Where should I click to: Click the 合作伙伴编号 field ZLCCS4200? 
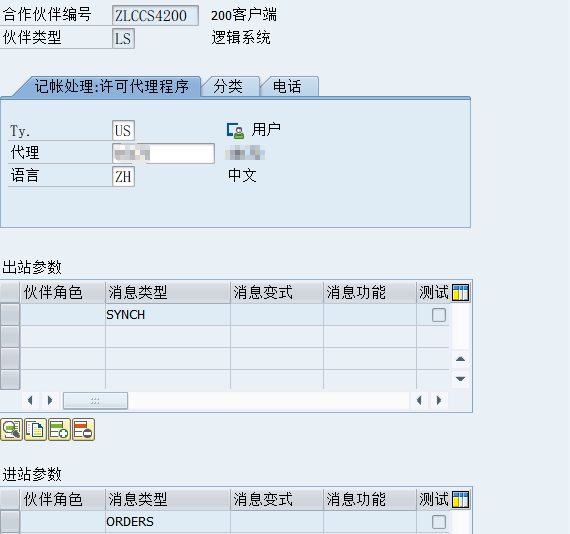[155, 15]
